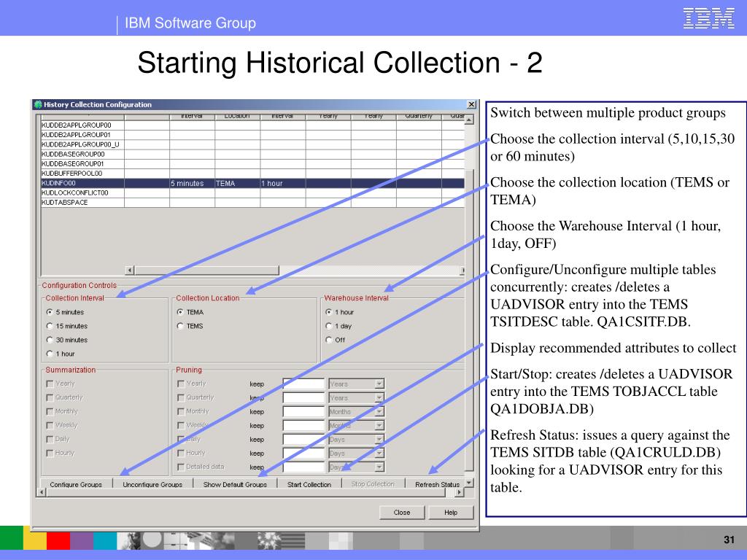This screenshot has width=747, height=560.
Task: Select KUDTABSPACE table row
Action: point(252,203)
